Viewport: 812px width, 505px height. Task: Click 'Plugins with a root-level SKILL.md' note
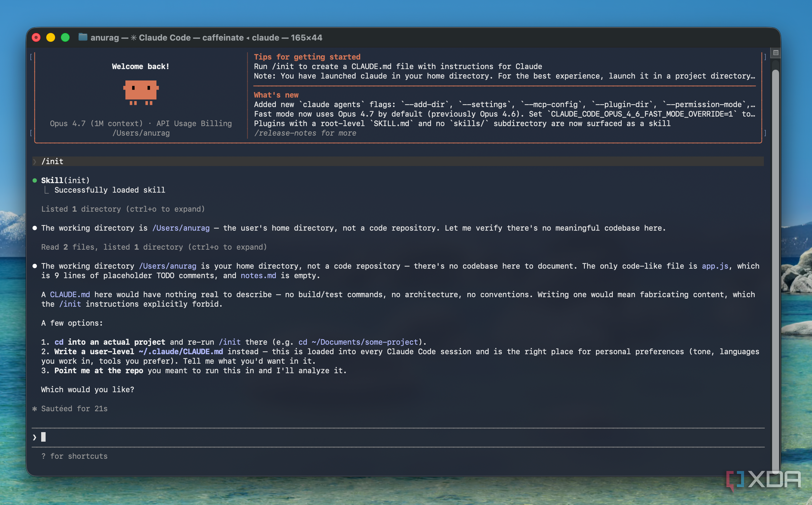coord(462,124)
